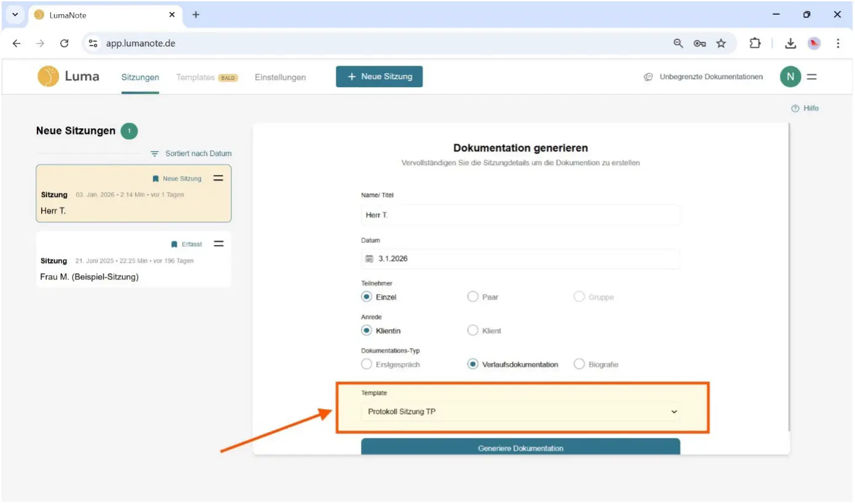Open the main menu next to avatar
Viewport: 855px width, 504px height.
coord(812,77)
